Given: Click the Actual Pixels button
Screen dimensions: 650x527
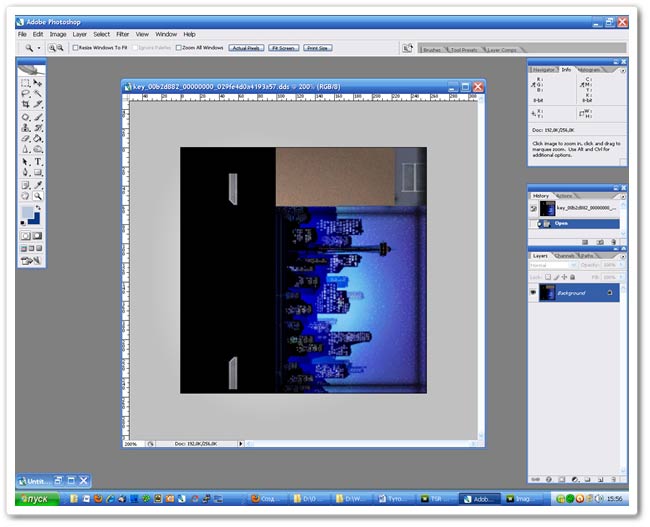Looking at the screenshot, I should pyautogui.click(x=245, y=47).
